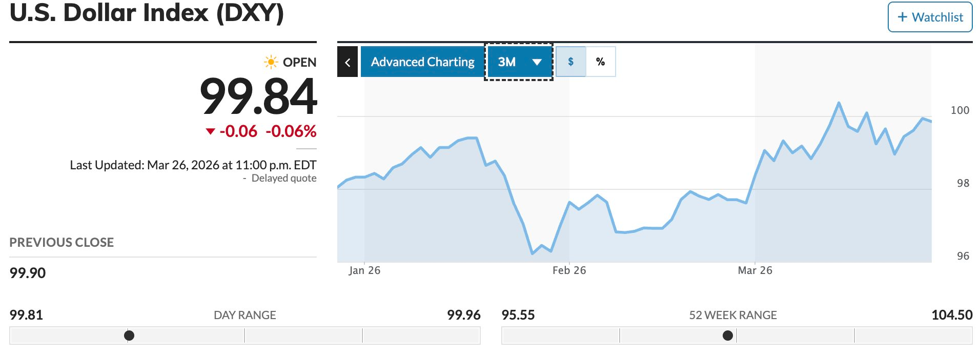Click the Feb 26 axis label
Viewport: 980px width, 354px height.
[569, 270]
